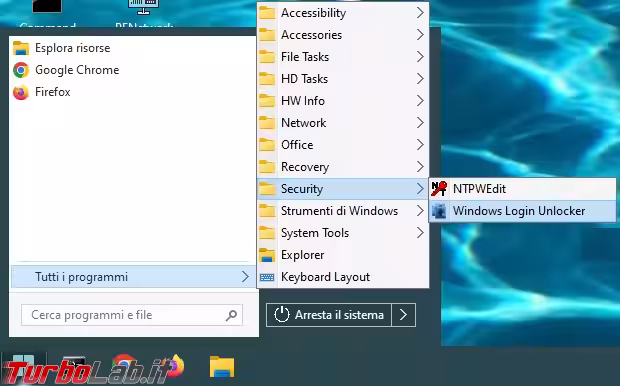The image size is (620, 386).
Task: Expand the Accessibility submenu arrow
Action: point(420,13)
